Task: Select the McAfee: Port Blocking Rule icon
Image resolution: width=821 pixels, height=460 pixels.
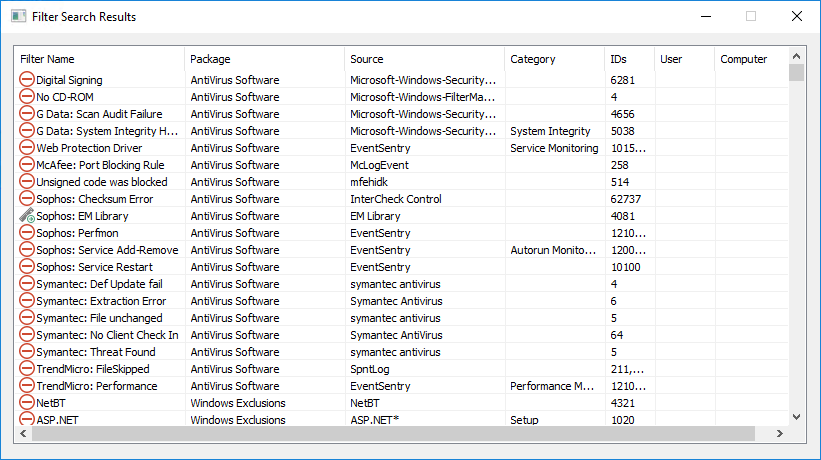Action: [x=27, y=164]
